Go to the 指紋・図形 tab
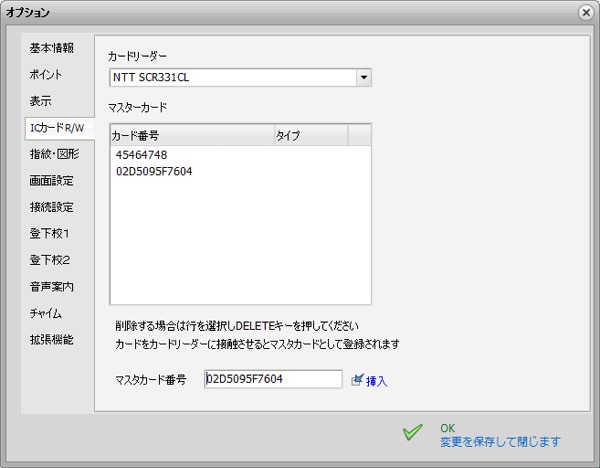 click(x=54, y=154)
